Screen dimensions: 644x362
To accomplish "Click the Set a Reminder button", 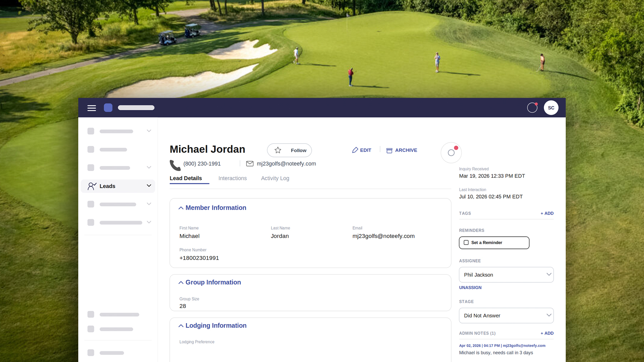I will point(494,243).
